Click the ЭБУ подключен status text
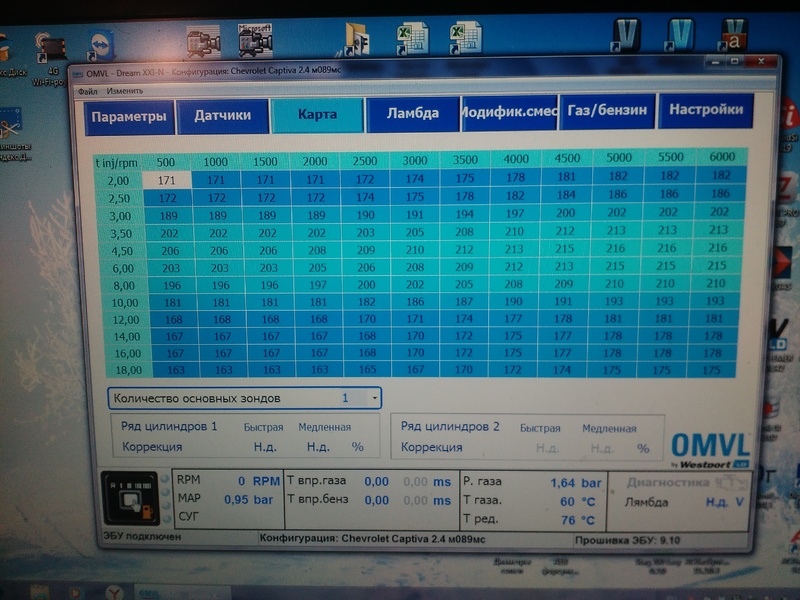800x600 pixels. 142,536
